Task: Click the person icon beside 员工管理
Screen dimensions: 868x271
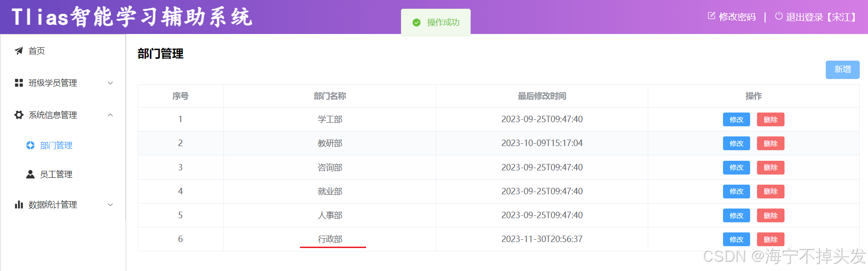Action: click(30, 174)
